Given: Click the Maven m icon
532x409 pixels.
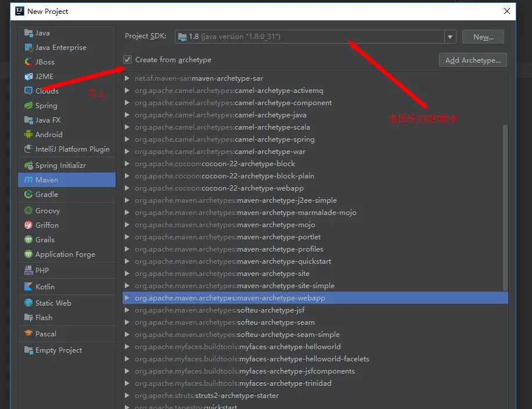Looking at the screenshot, I should [x=28, y=180].
